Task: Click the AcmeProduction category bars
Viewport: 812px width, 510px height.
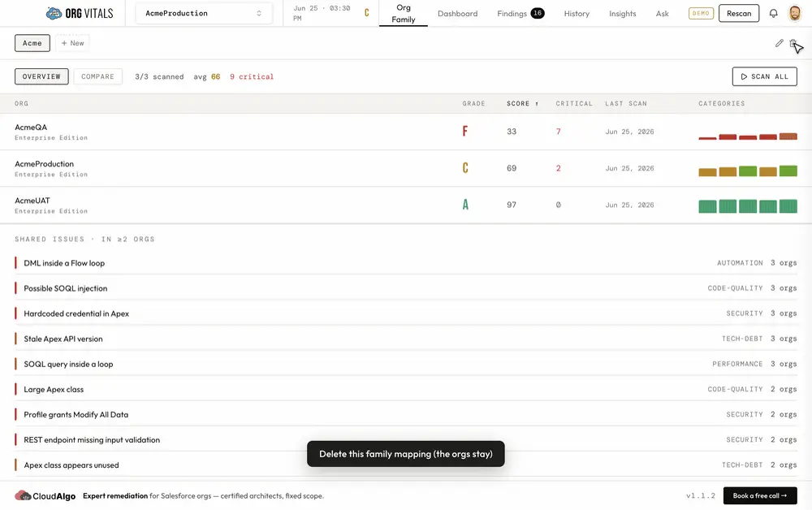Action: pyautogui.click(x=747, y=171)
